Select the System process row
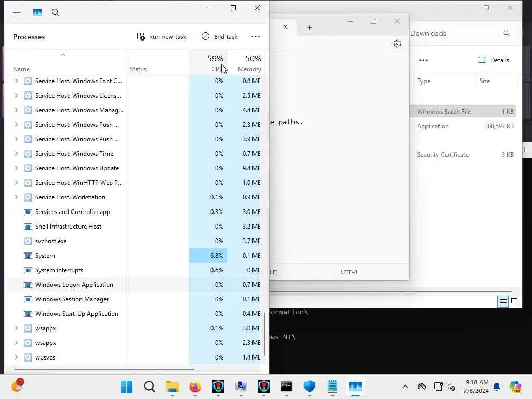The image size is (532, 399). click(x=135, y=256)
